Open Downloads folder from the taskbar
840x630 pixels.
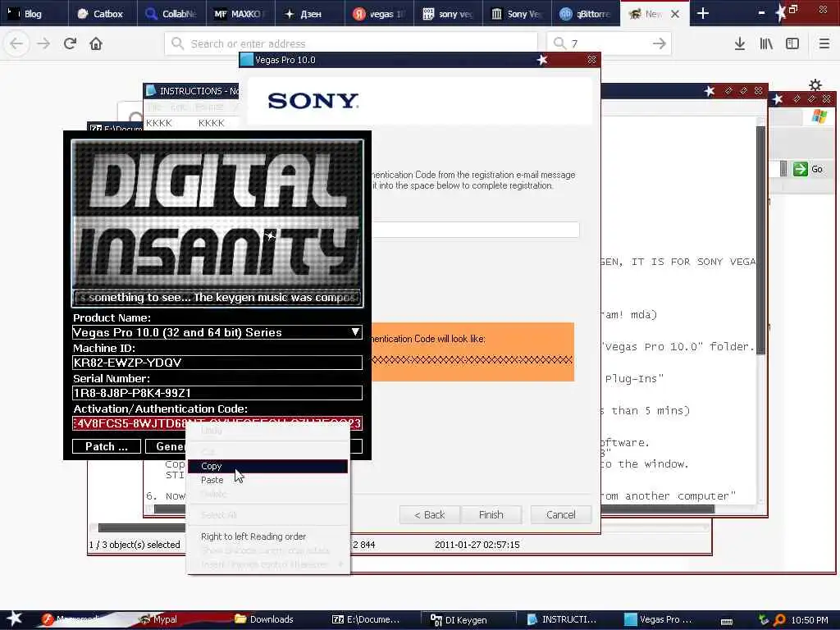tap(265, 619)
